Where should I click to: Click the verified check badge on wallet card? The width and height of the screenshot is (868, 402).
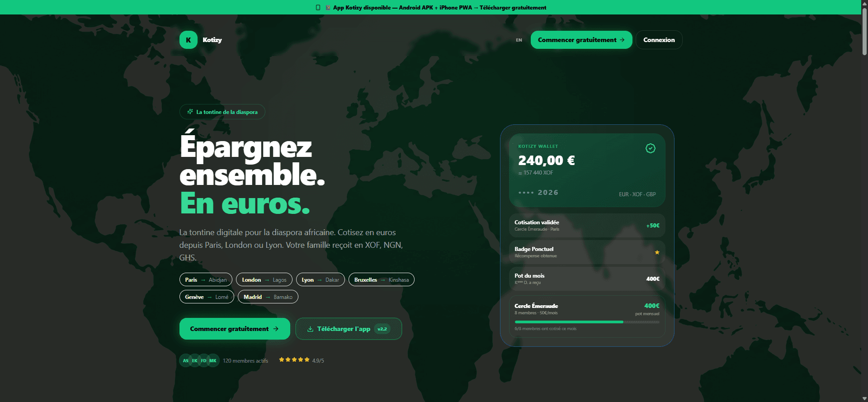[x=650, y=148]
